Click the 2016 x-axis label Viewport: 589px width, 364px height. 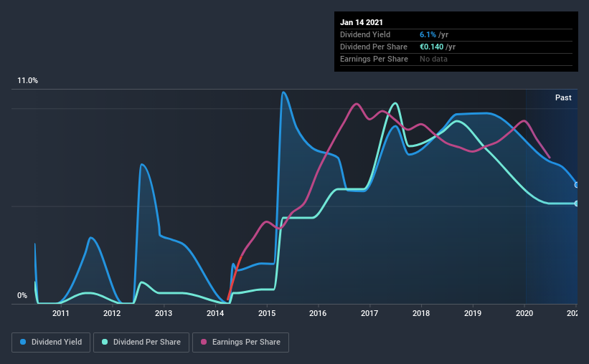point(318,313)
